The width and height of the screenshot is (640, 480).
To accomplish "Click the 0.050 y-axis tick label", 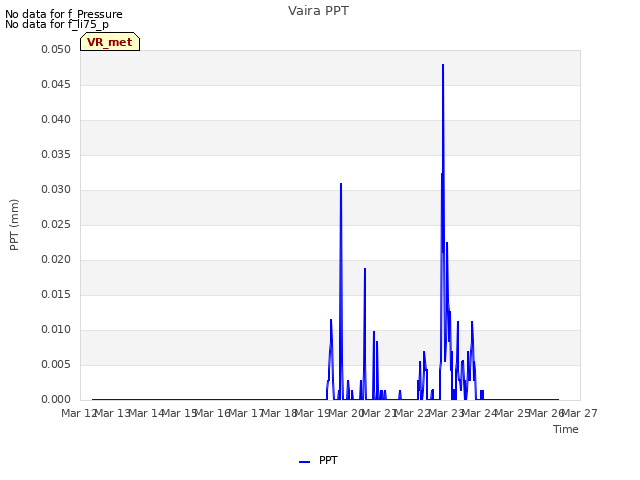I will point(56,50).
